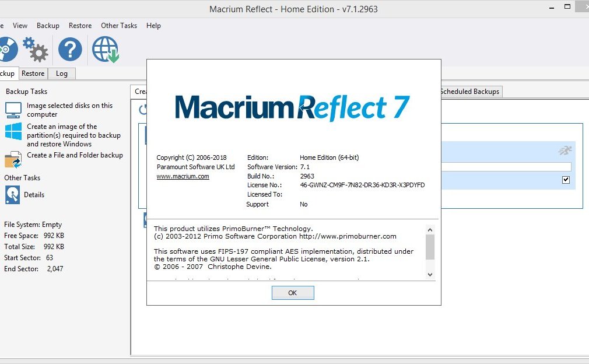Open the Backup menu
The width and height of the screenshot is (589, 364).
(x=48, y=26)
